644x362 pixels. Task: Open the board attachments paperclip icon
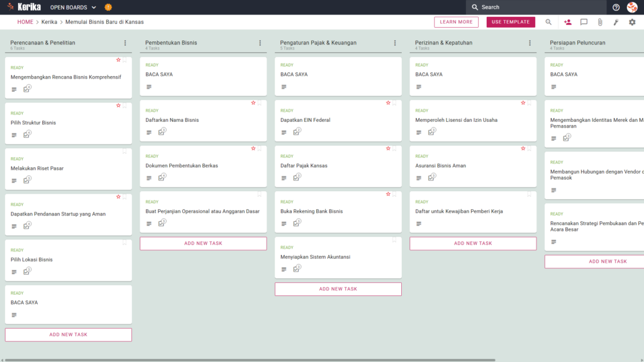(x=600, y=22)
